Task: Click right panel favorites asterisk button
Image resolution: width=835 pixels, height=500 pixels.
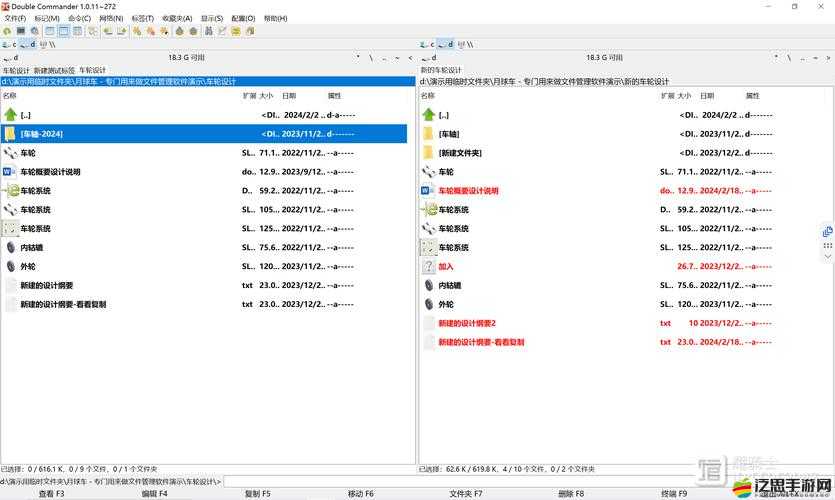Action: tap(776, 57)
